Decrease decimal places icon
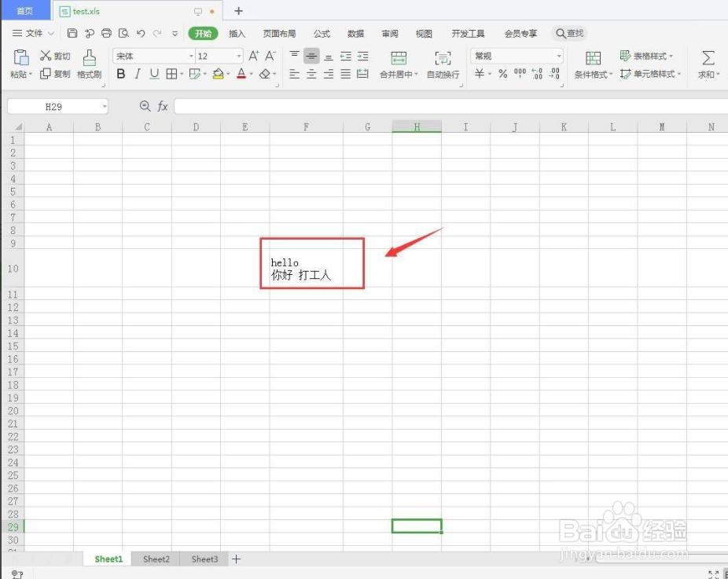This screenshot has height=579, width=728. (554, 73)
